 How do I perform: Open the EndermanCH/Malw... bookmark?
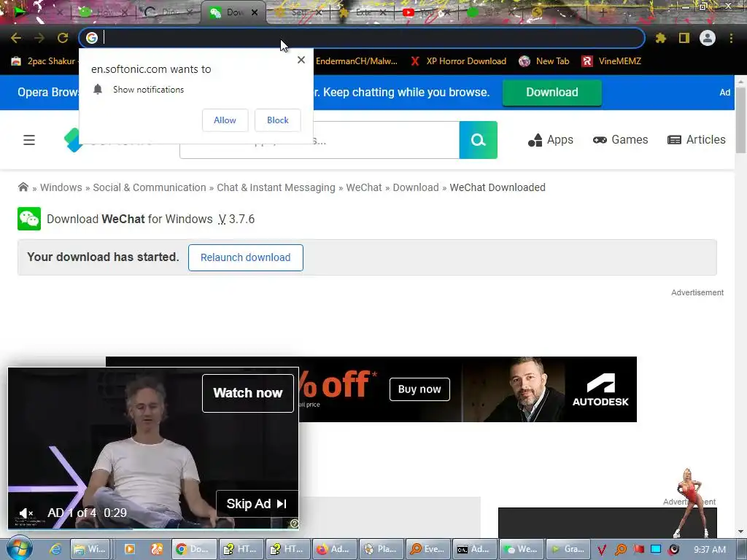pyautogui.click(x=356, y=61)
